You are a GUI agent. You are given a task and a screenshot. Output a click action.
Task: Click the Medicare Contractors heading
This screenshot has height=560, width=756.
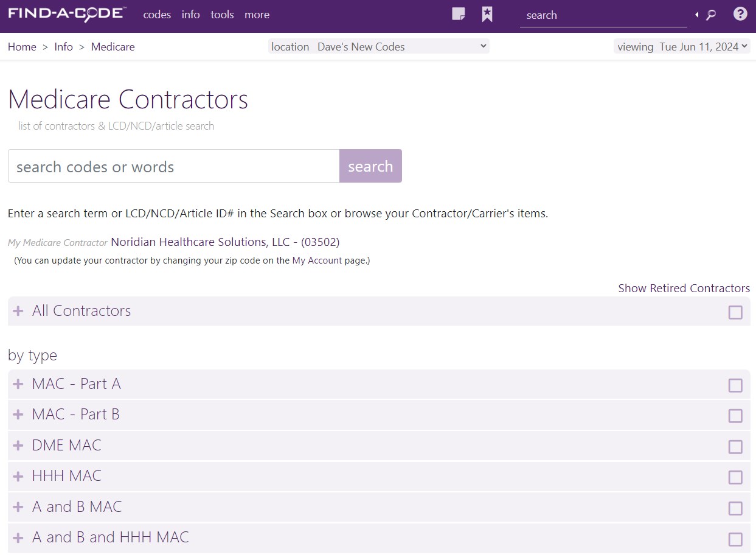pyautogui.click(x=128, y=99)
